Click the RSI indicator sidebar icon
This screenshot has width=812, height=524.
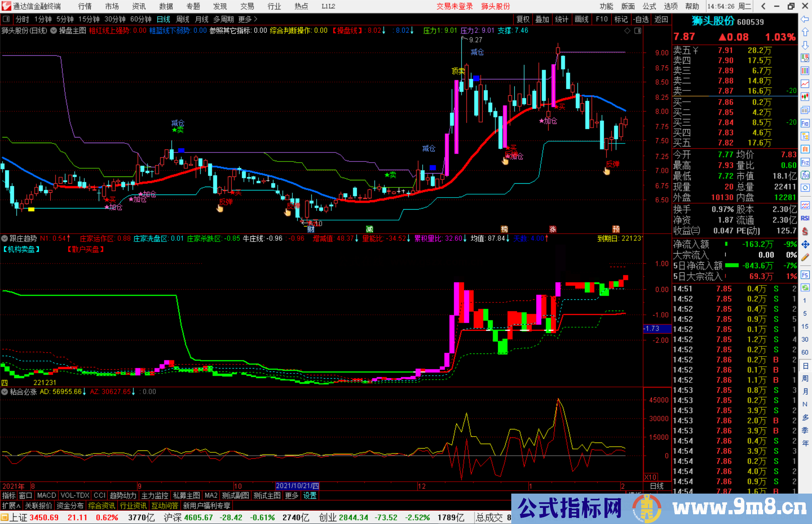[x=805, y=218]
